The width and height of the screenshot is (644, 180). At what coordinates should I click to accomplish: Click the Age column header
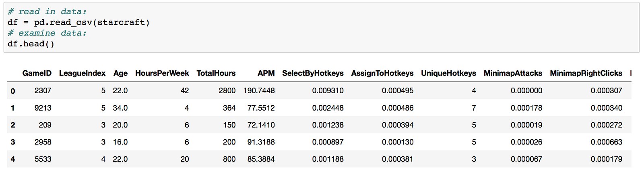(120, 73)
